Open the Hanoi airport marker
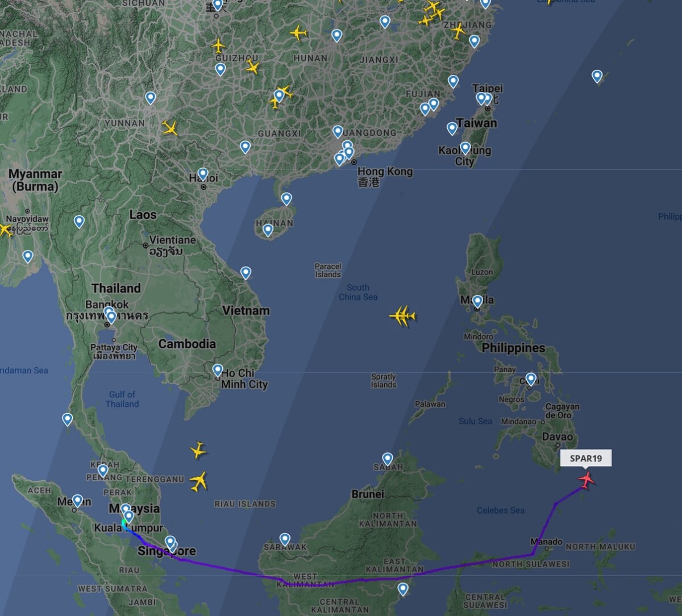 pos(203,174)
